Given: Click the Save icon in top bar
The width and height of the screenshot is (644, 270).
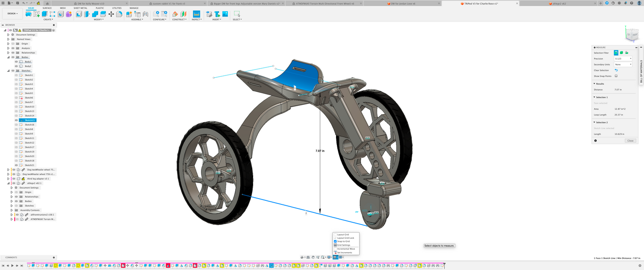Looking at the screenshot, I should click(x=17, y=3).
